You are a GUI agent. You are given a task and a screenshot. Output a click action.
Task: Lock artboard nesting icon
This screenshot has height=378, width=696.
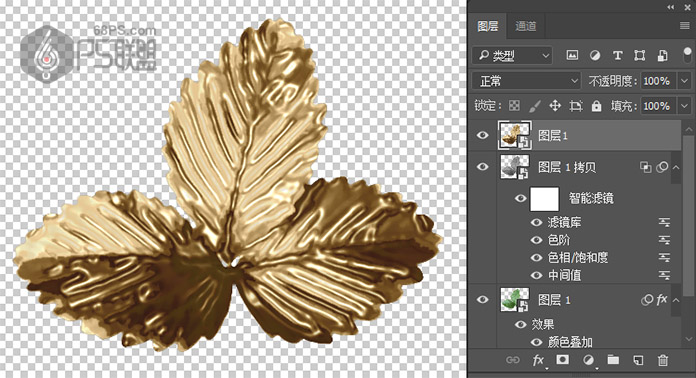tap(576, 106)
